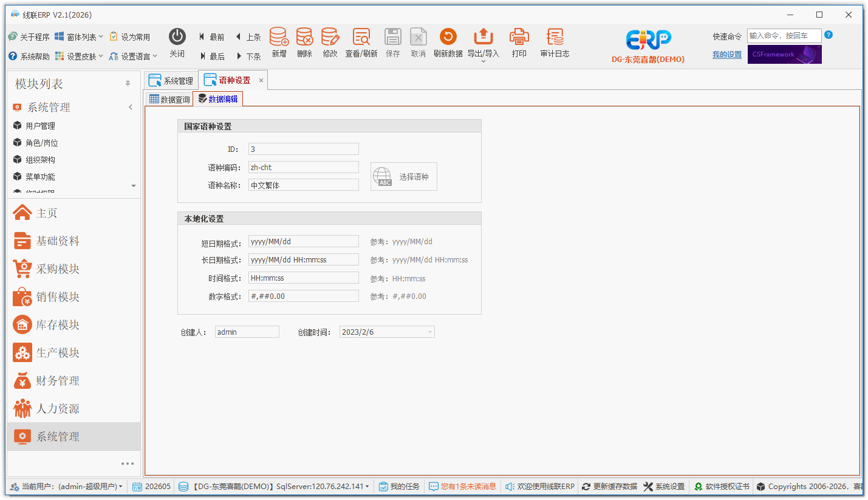Viewport: 868px width, 500px height.
Task: Click the 取消 cancel icon
Action: tap(418, 37)
